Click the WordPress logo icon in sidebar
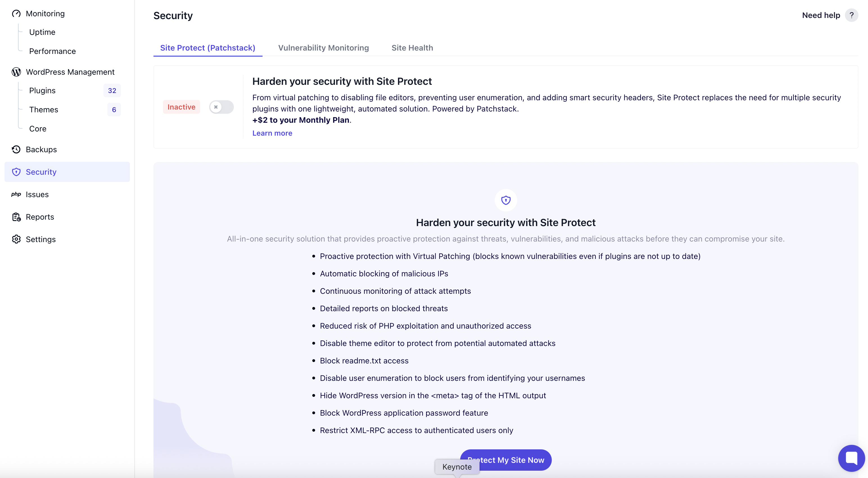The image size is (868, 478). point(16,72)
